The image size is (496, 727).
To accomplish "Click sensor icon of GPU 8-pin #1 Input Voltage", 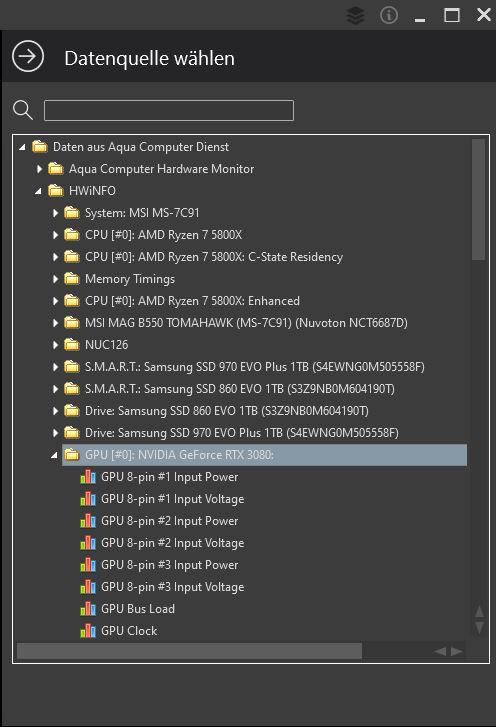I will click(88, 499).
